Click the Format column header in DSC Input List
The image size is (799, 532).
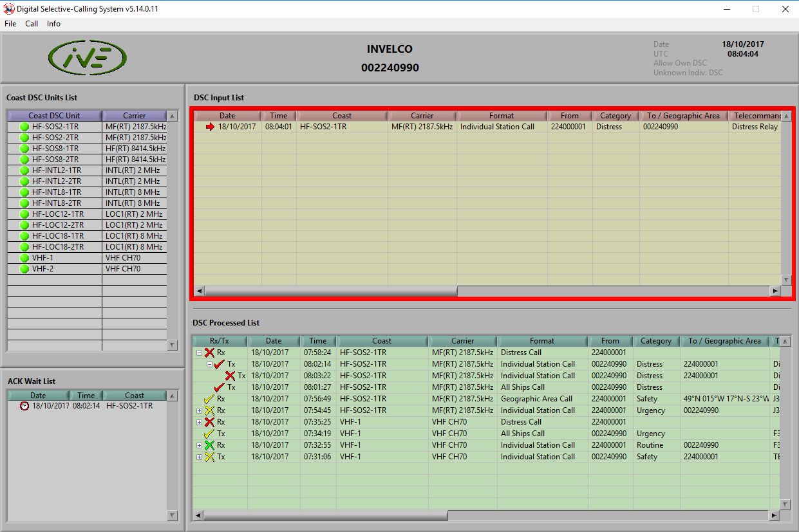pos(502,116)
